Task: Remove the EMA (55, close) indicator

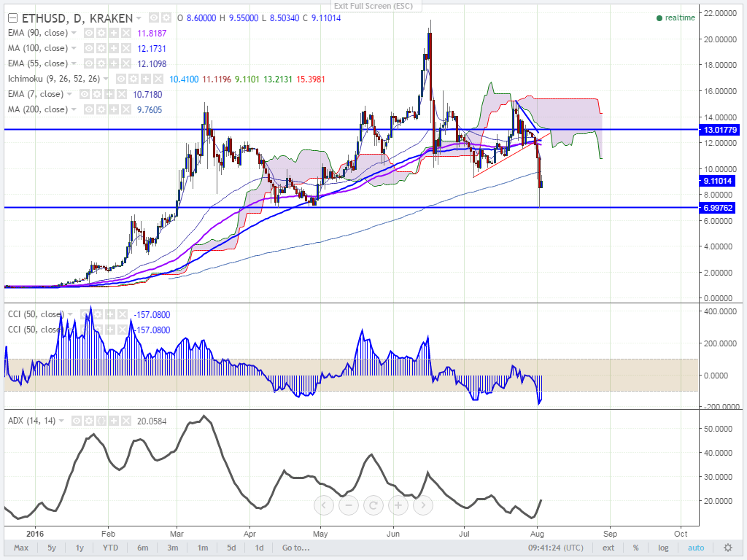Action: [x=125, y=64]
